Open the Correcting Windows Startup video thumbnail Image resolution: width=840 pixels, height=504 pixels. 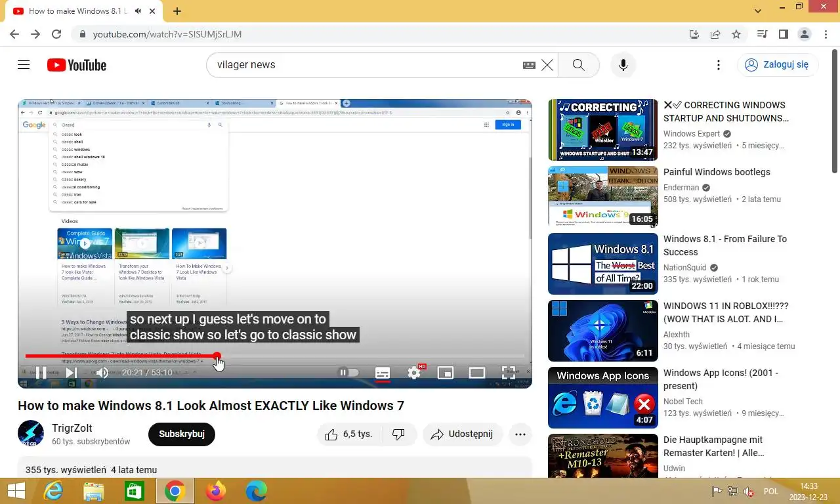pos(602,130)
